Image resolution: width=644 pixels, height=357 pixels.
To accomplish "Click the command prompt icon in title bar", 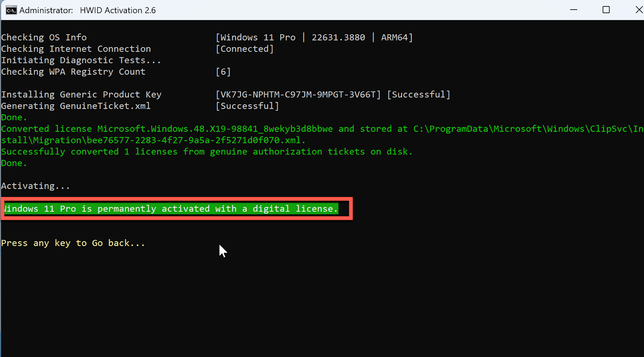I will [x=11, y=10].
